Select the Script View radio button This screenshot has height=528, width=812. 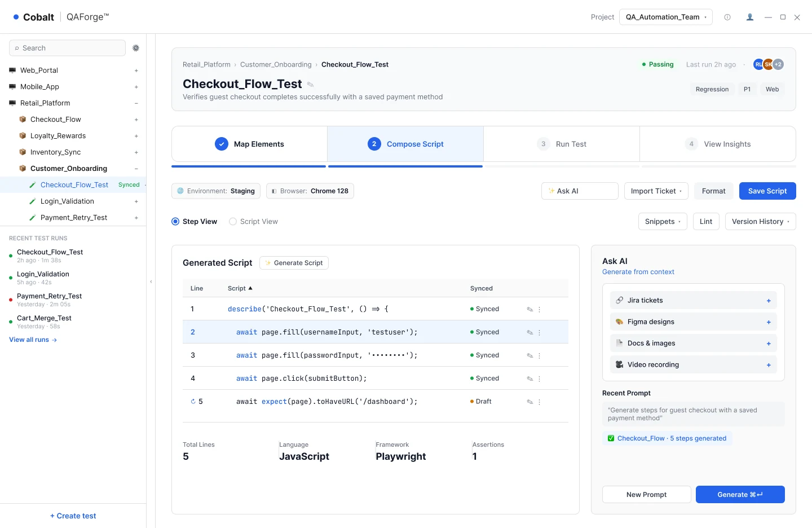click(x=233, y=222)
